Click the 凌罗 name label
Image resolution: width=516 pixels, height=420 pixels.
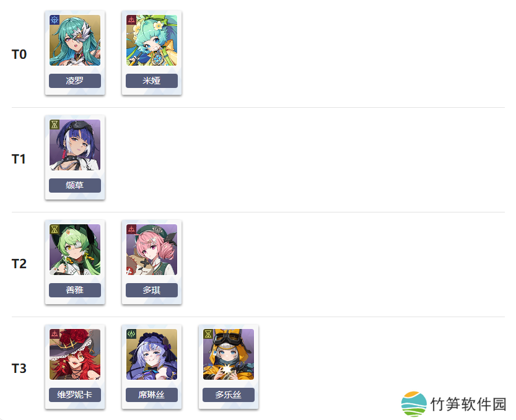pos(75,81)
